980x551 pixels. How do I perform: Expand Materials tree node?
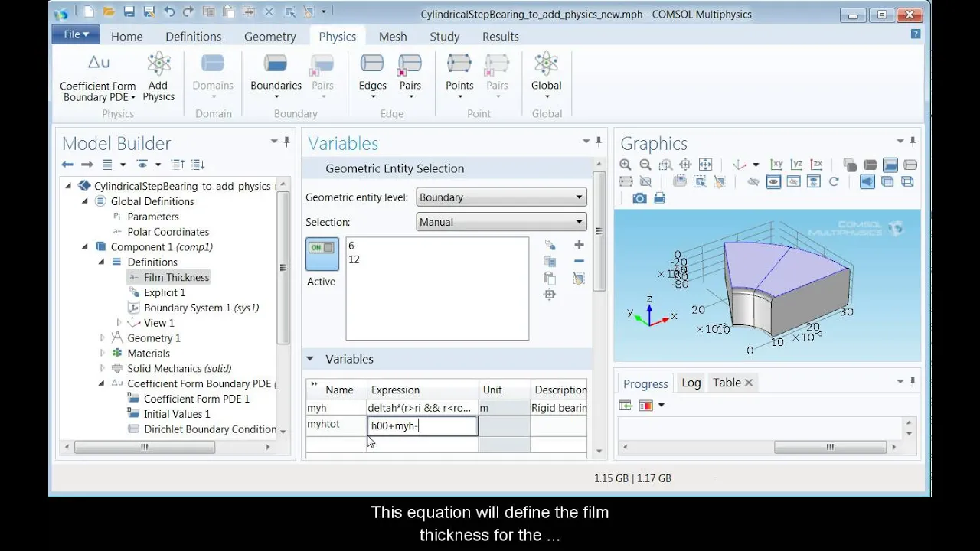[102, 353]
